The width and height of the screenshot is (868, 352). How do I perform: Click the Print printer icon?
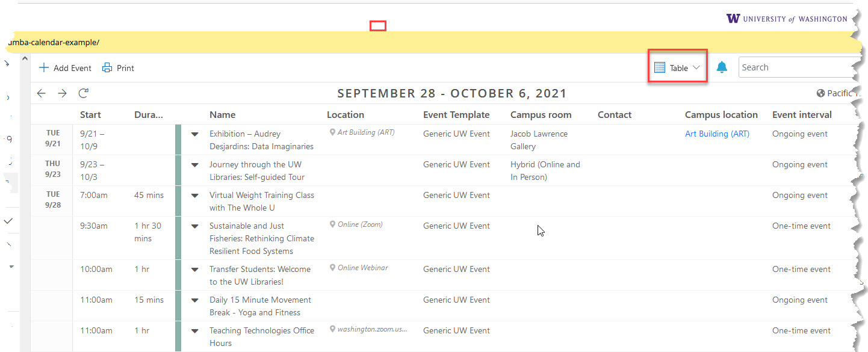tap(107, 68)
